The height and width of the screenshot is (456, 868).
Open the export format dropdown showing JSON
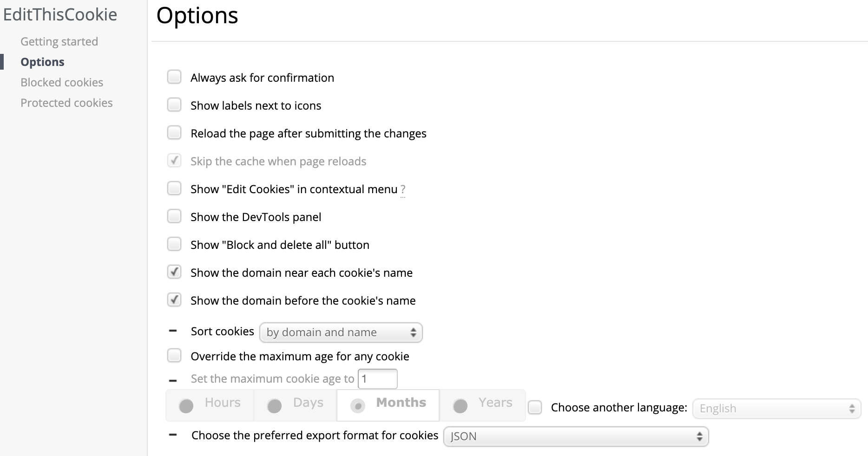[575, 436]
